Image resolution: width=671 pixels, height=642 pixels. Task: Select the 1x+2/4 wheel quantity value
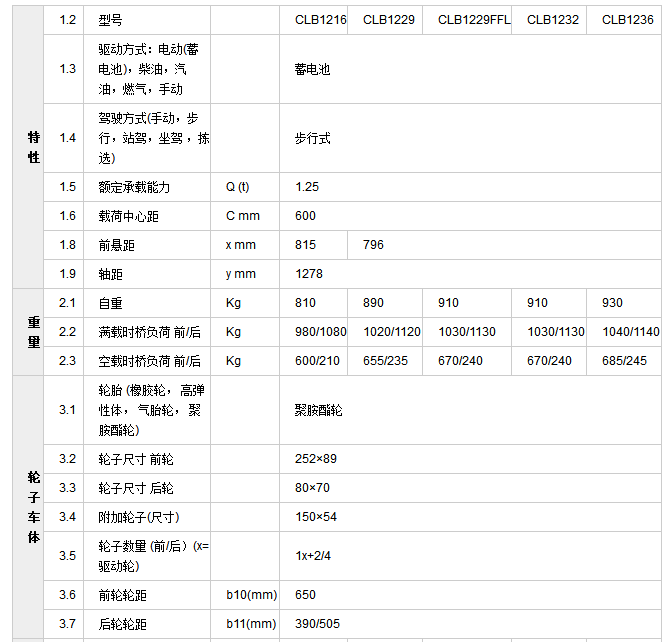point(313,556)
